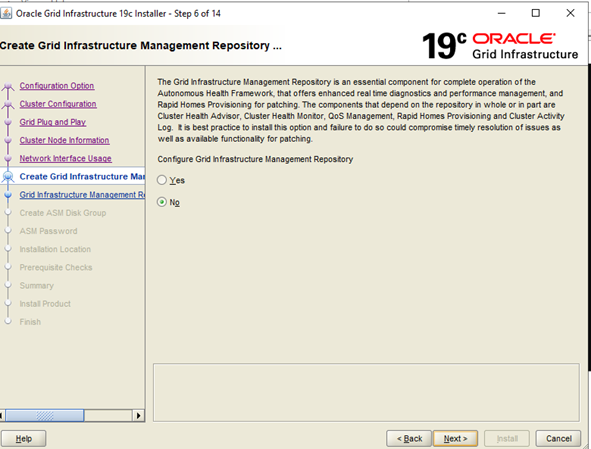
Task: Click the 'Installation Location' step text
Action: (55, 249)
